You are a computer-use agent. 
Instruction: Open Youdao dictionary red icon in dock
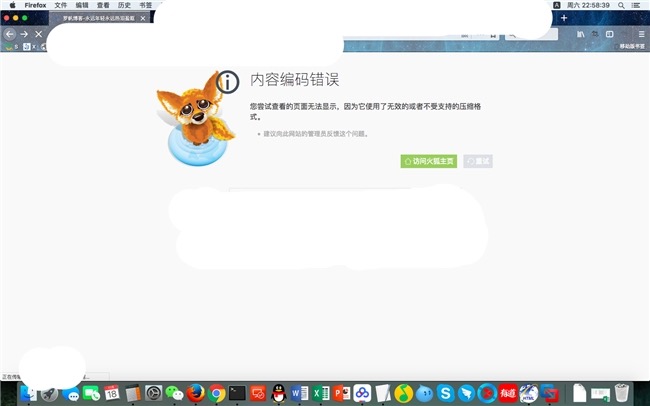tap(508, 393)
